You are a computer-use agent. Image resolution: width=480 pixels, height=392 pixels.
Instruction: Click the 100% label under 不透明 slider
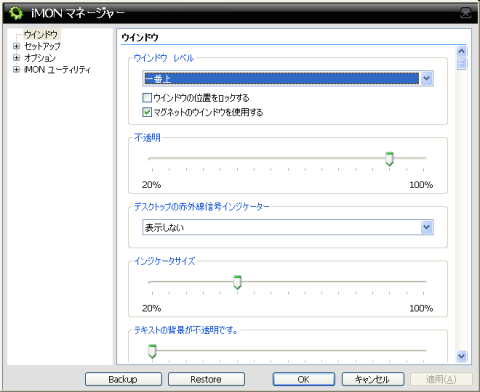coord(421,185)
